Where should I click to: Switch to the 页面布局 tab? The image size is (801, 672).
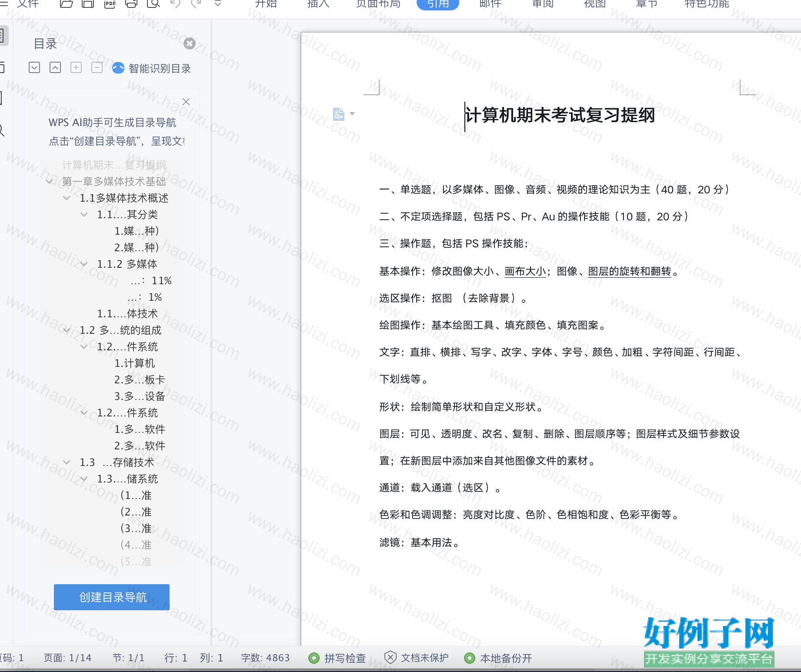tap(378, 4)
